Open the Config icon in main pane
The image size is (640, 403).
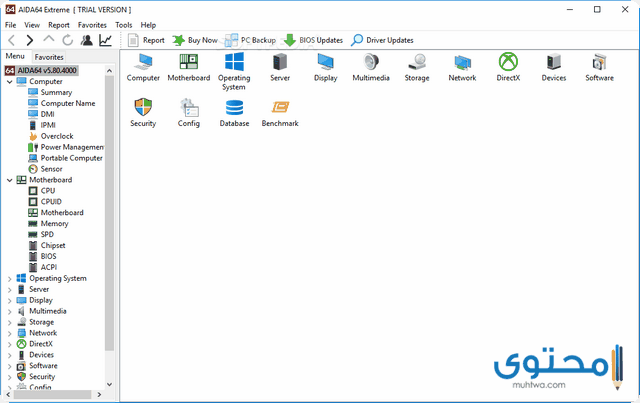tap(189, 113)
